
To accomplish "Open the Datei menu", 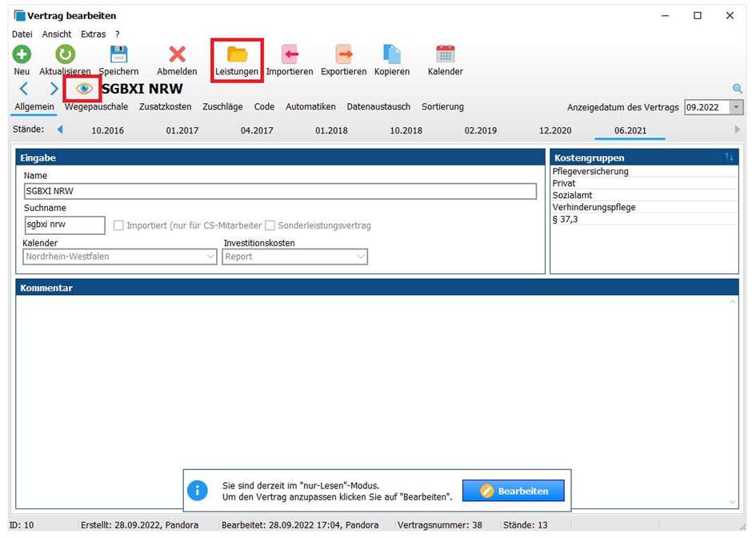I will click(22, 34).
